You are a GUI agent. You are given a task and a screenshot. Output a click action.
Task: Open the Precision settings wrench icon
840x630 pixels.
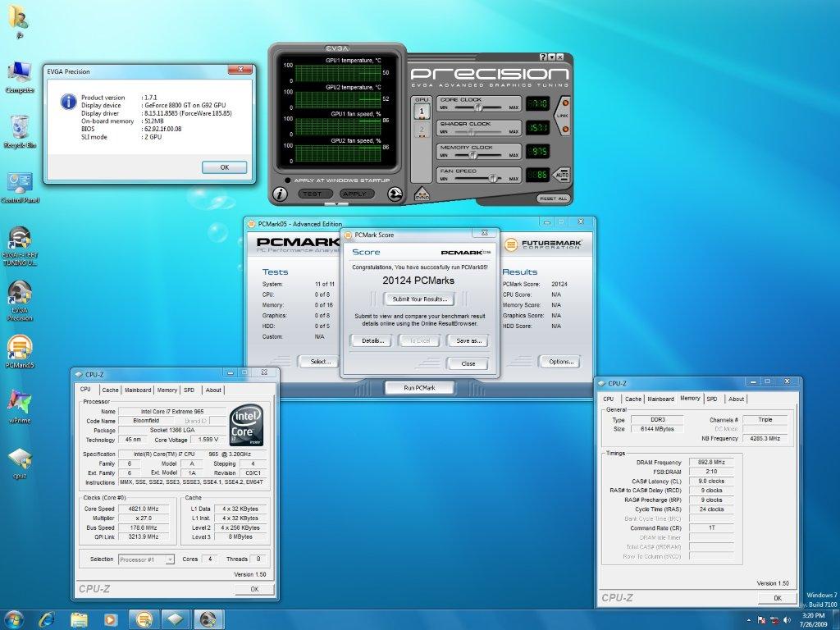(x=395, y=194)
